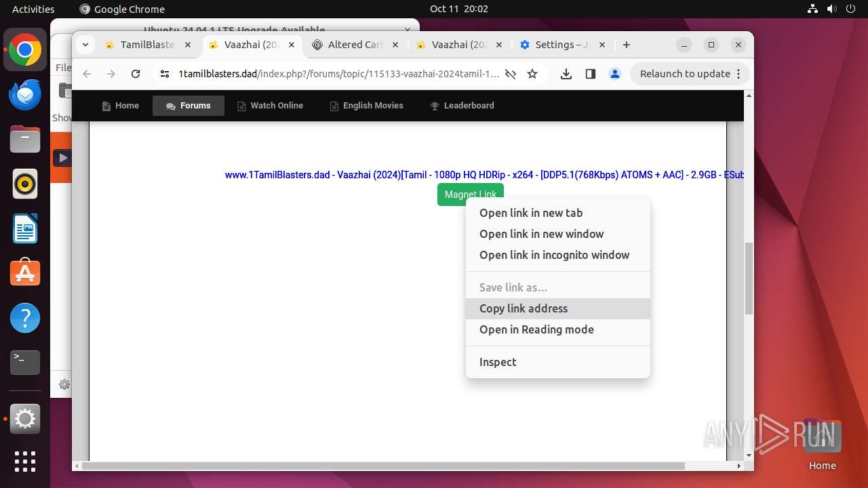View site information icon in address bar
868x488 pixels.
(164, 74)
